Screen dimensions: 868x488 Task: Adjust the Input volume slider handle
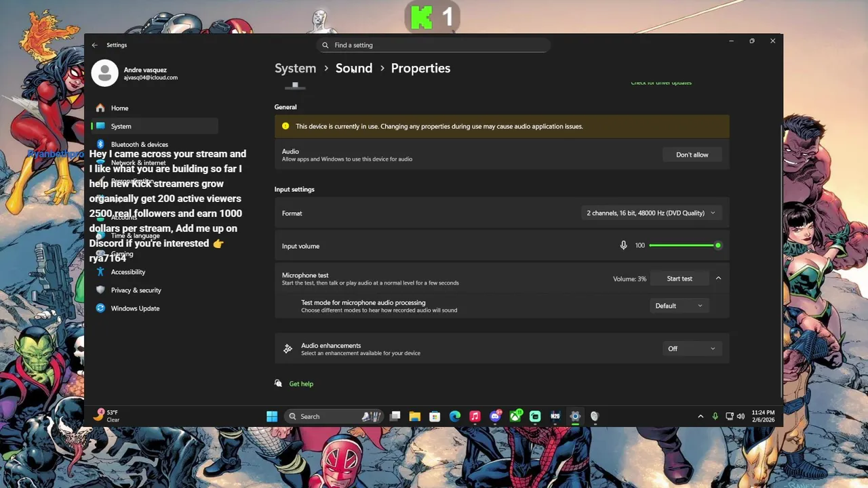[717, 245]
